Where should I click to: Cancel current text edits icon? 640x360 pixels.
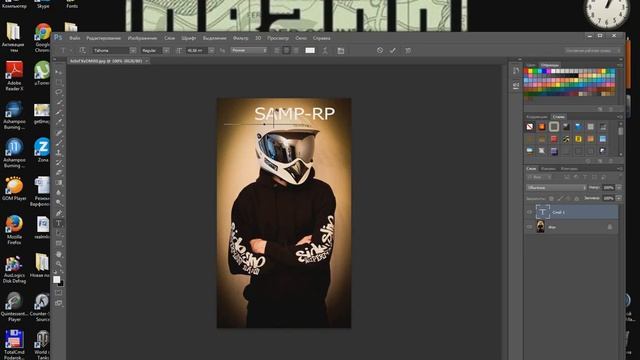point(380,50)
